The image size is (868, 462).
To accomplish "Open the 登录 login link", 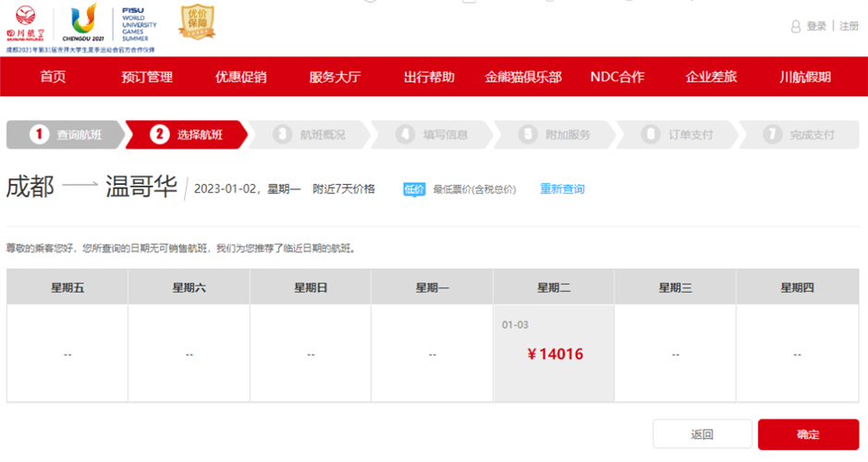I will (816, 27).
